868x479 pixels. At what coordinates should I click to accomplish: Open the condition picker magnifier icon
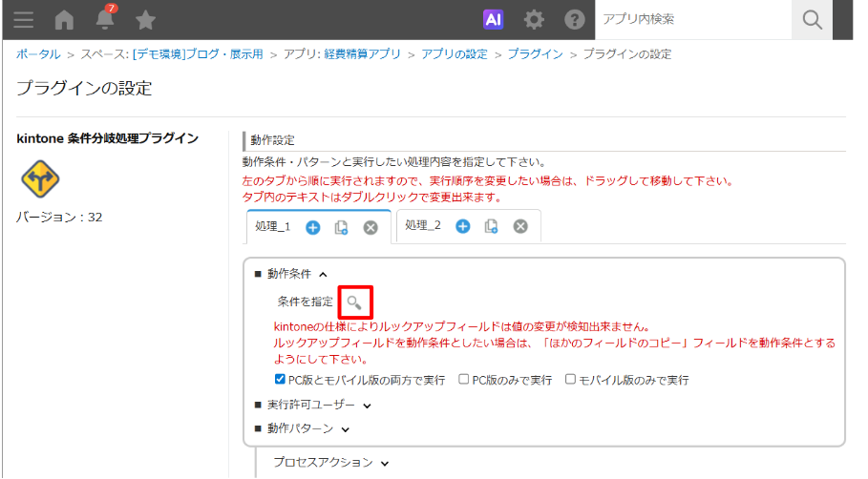click(x=354, y=302)
